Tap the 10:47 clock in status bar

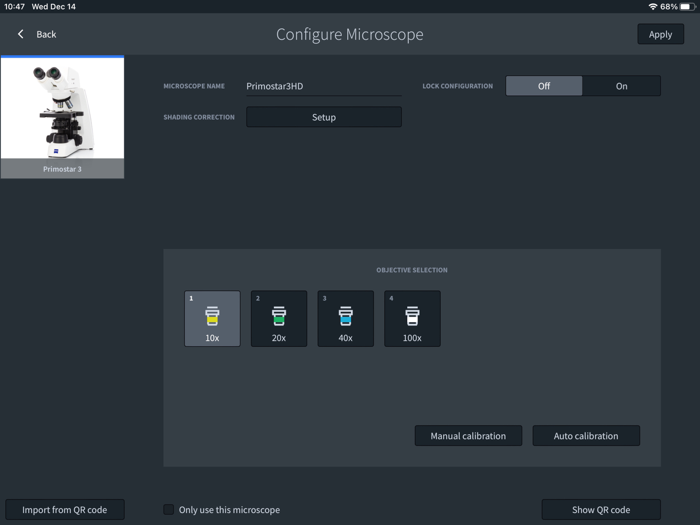pos(14,7)
